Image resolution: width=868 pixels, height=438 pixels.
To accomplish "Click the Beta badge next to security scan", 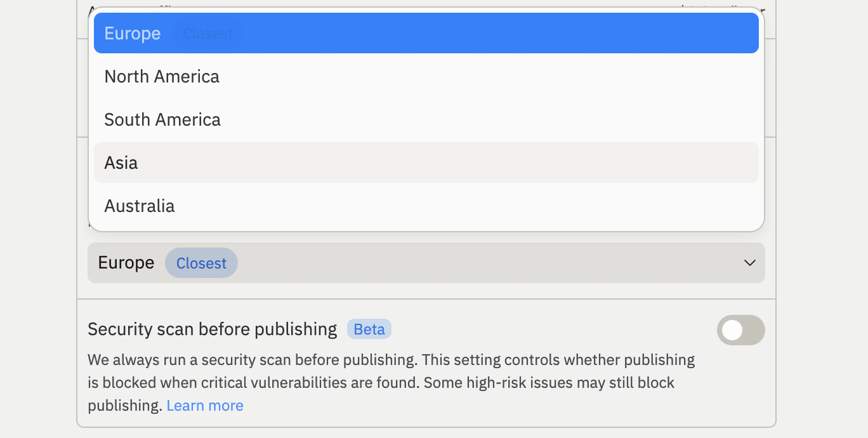I will pyautogui.click(x=369, y=329).
